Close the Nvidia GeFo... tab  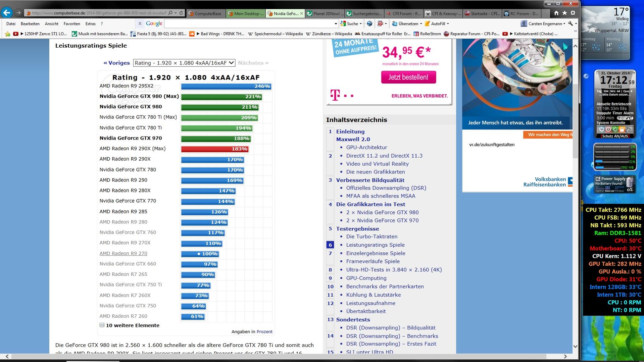point(301,14)
